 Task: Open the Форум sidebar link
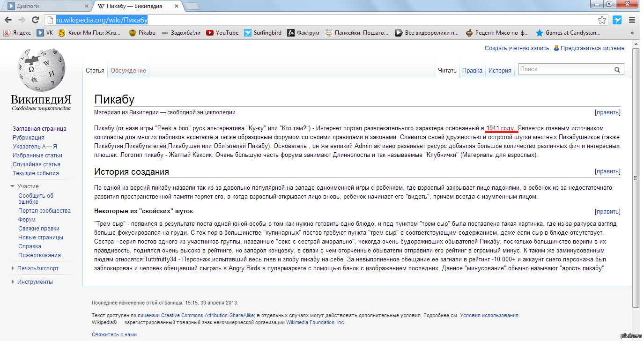click(27, 220)
